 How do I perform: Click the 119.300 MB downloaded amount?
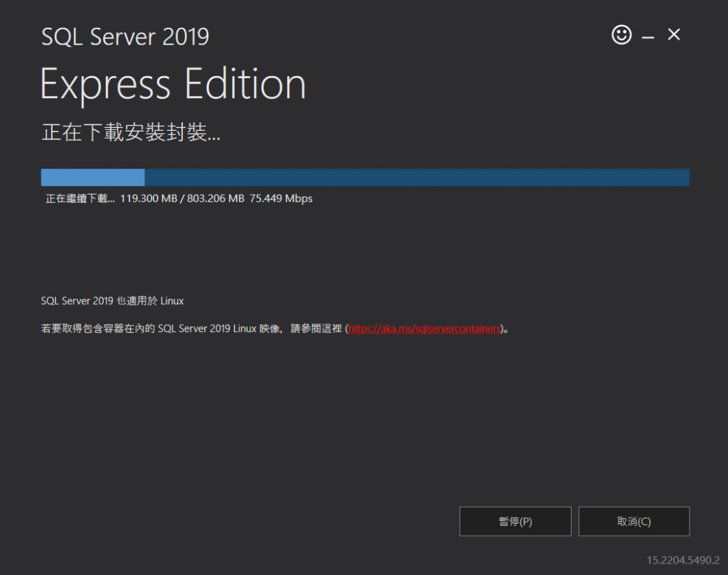point(149,198)
